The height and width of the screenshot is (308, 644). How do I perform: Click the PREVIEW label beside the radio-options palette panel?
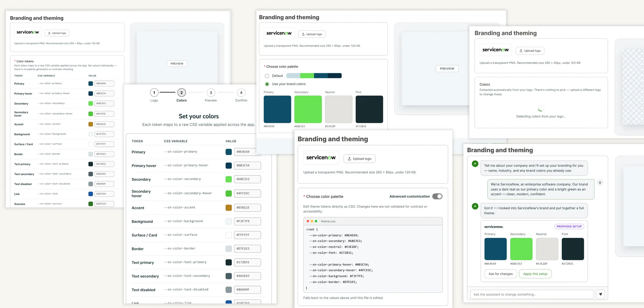[x=447, y=69]
